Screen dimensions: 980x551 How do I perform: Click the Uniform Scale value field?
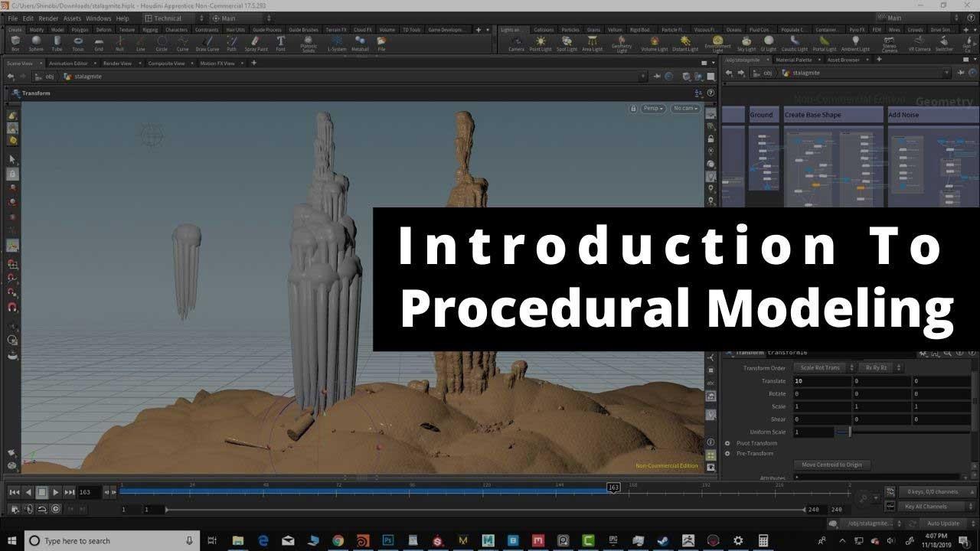[x=813, y=432]
